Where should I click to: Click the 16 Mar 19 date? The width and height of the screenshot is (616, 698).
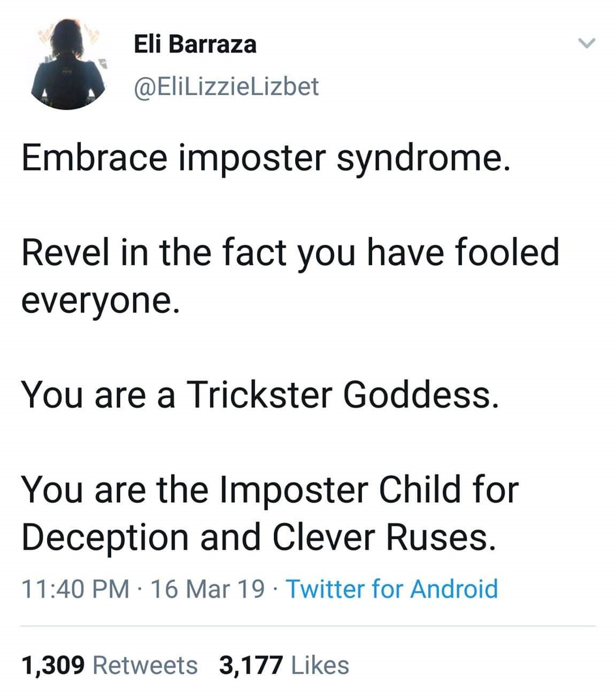tap(208, 588)
